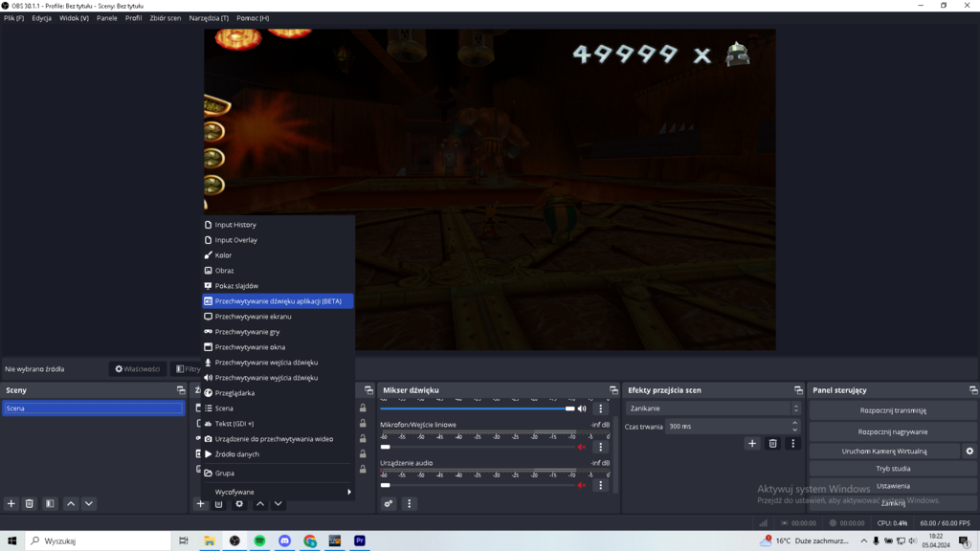Select Przechwytywanie dźwięku aplikacji (BETA) entry
980x551 pixels.
coord(278,301)
